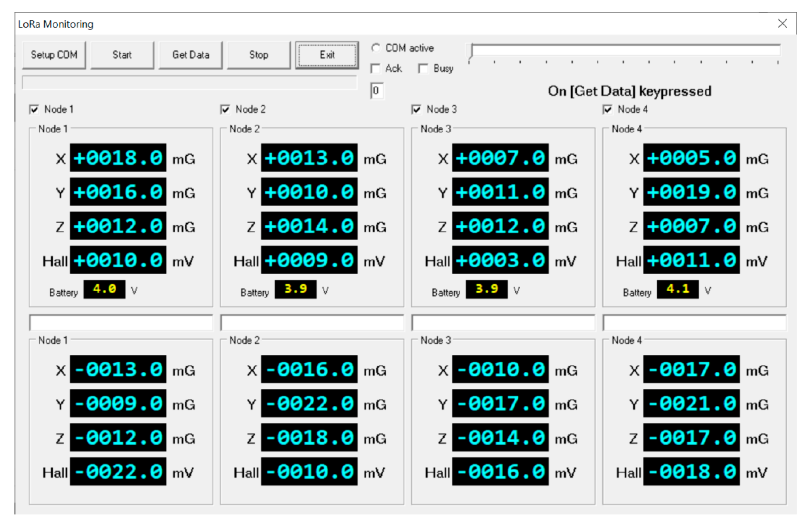Uncheck the Node 2 checkbox
The image size is (808, 532).
tap(225, 110)
